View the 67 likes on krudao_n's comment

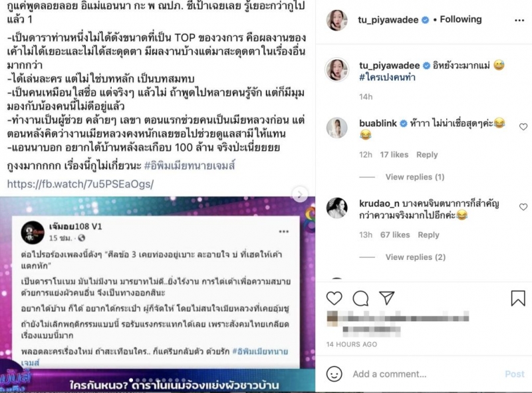coord(394,235)
